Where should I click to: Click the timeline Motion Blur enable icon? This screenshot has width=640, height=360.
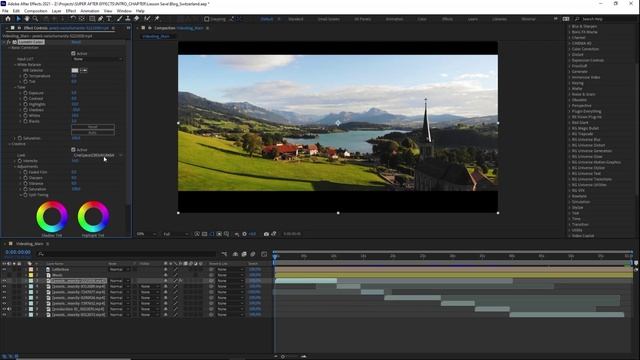click(x=253, y=254)
